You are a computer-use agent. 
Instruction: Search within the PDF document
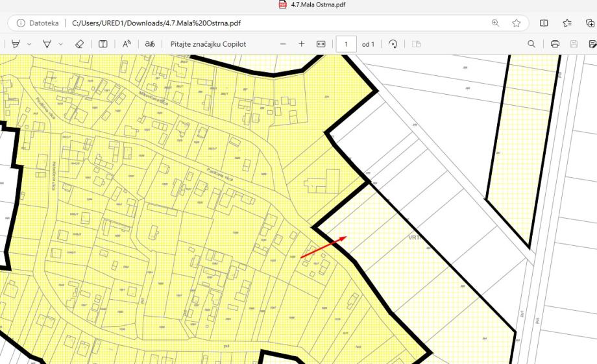coord(531,44)
